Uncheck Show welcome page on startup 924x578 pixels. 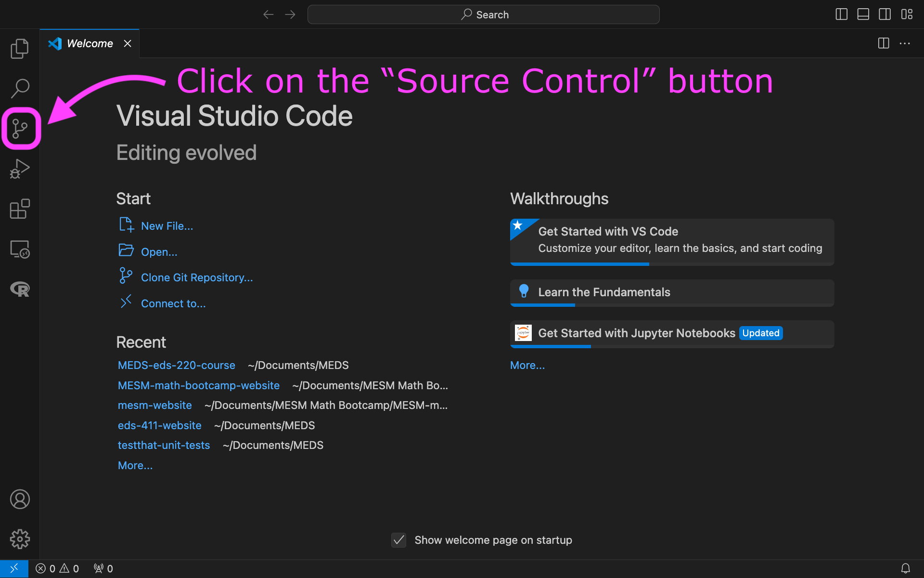[398, 540]
